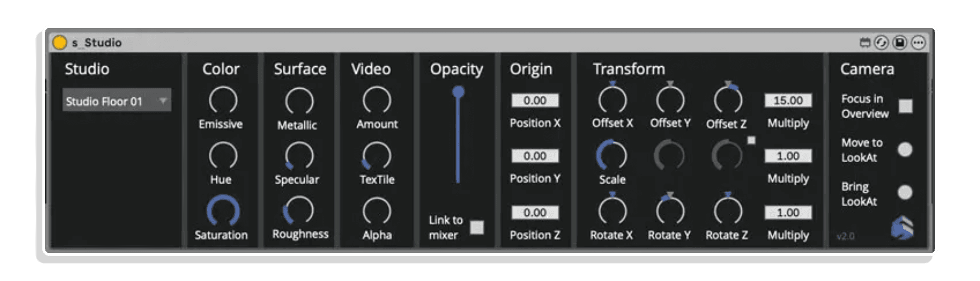Click the v2.0 version label
The width and height of the screenshot is (980, 281).
[845, 236]
